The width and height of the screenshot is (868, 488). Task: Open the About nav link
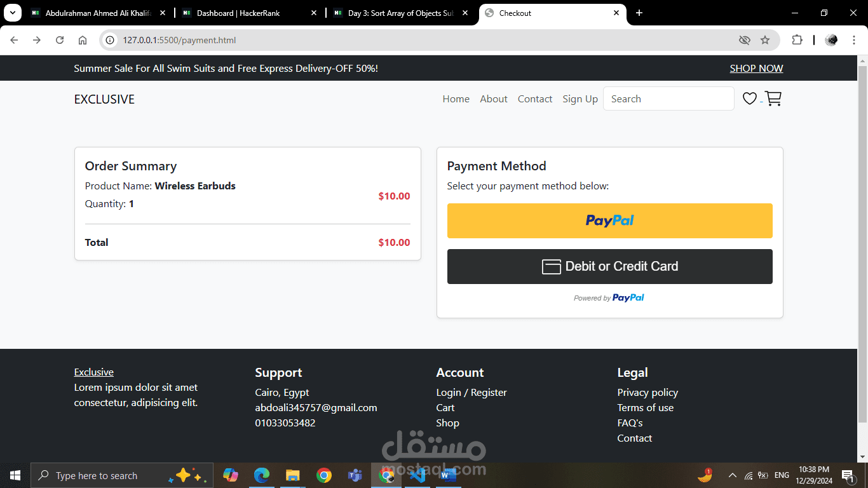[x=494, y=98]
